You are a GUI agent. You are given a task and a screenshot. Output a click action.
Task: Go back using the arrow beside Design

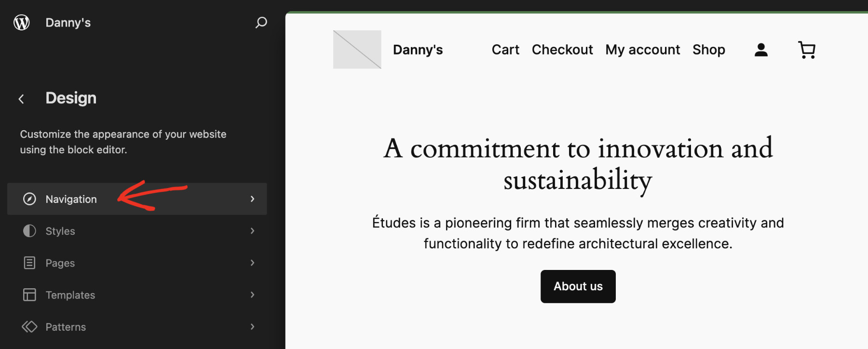(x=21, y=99)
